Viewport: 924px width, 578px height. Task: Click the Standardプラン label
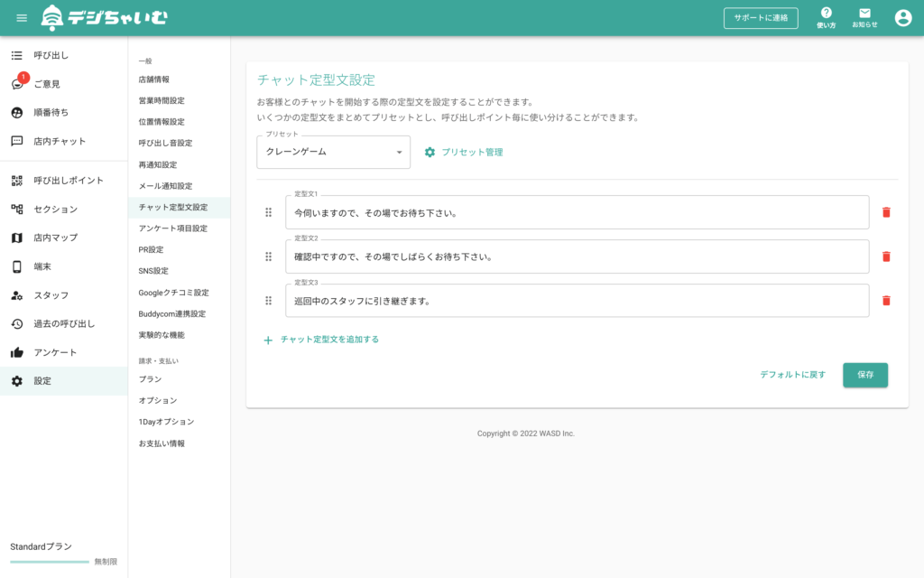point(41,546)
